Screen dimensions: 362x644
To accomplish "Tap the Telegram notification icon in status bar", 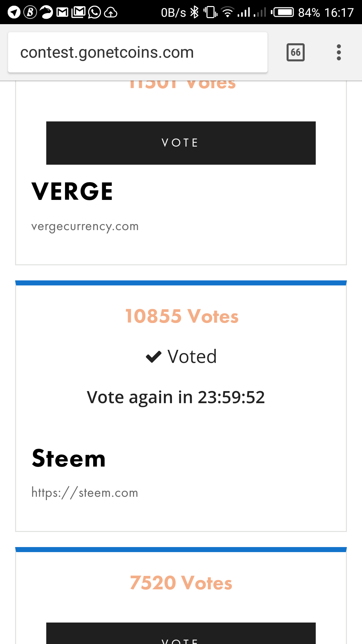I will (x=14, y=12).
